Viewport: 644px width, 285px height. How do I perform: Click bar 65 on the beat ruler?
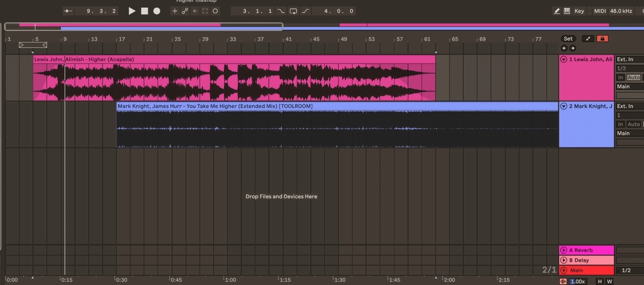pos(455,39)
